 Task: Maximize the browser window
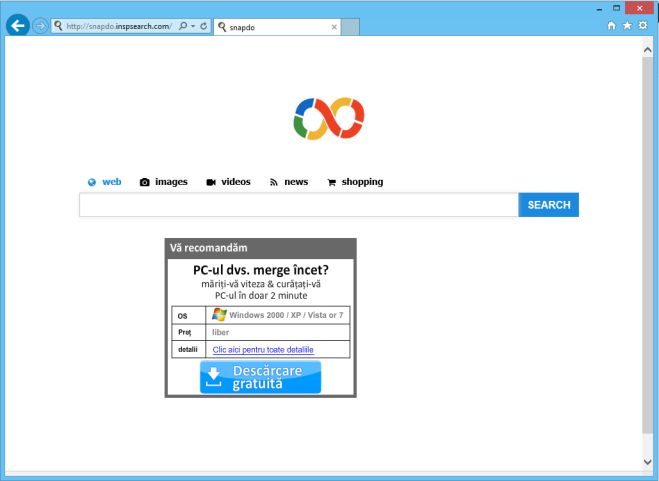[616, 8]
